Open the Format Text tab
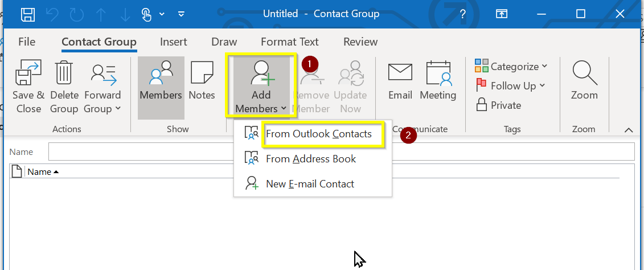644x270 pixels. pyautogui.click(x=290, y=42)
